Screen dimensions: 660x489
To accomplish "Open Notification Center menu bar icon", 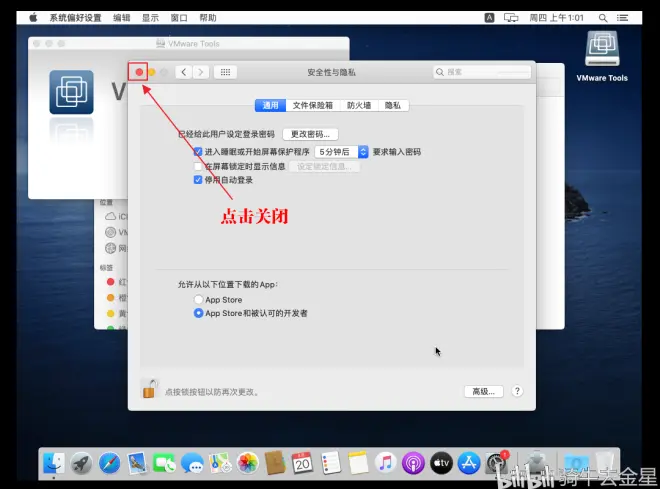I will point(623,18).
